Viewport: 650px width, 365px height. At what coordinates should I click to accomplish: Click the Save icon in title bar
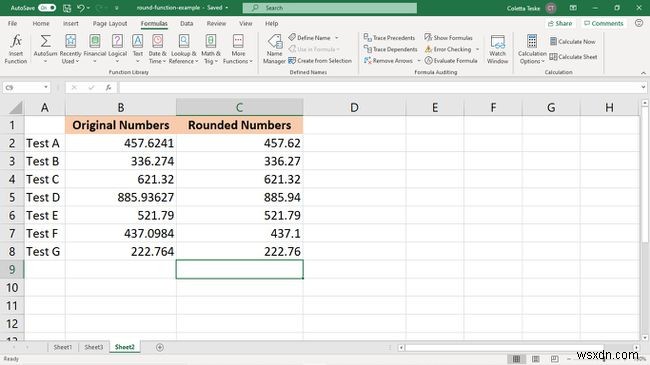click(x=67, y=8)
